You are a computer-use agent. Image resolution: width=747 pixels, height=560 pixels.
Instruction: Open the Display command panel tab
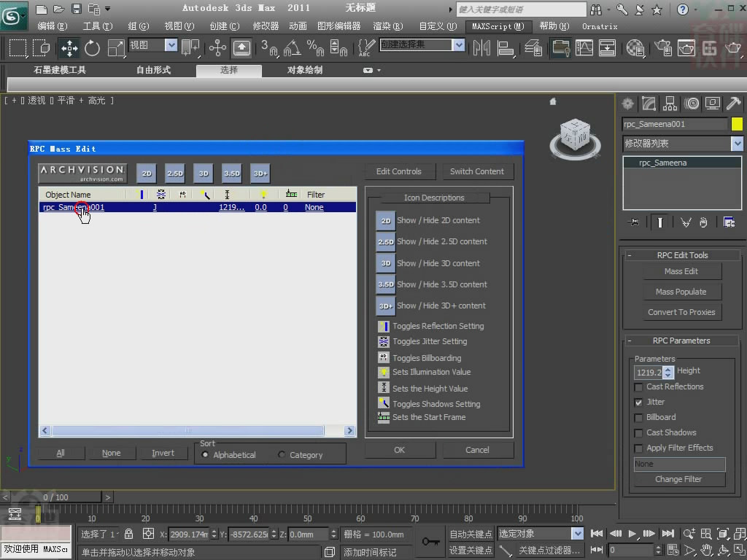(x=712, y=104)
